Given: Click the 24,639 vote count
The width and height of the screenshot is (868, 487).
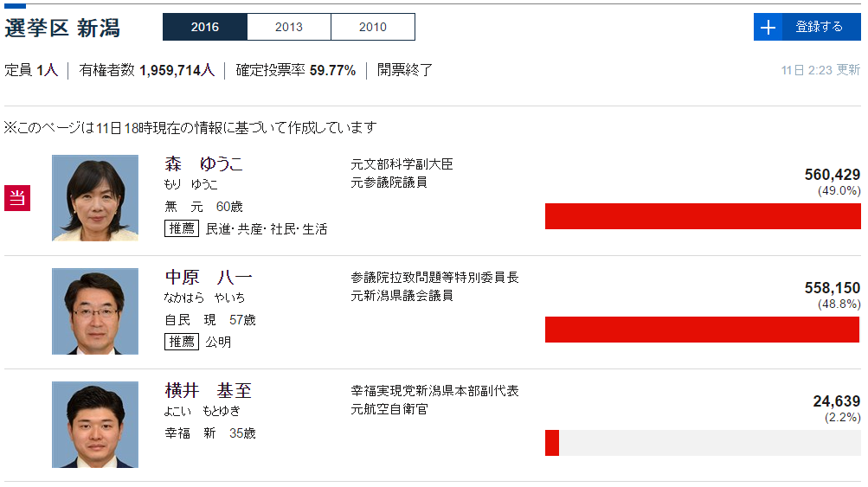Looking at the screenshot, I should pos(837,401).
